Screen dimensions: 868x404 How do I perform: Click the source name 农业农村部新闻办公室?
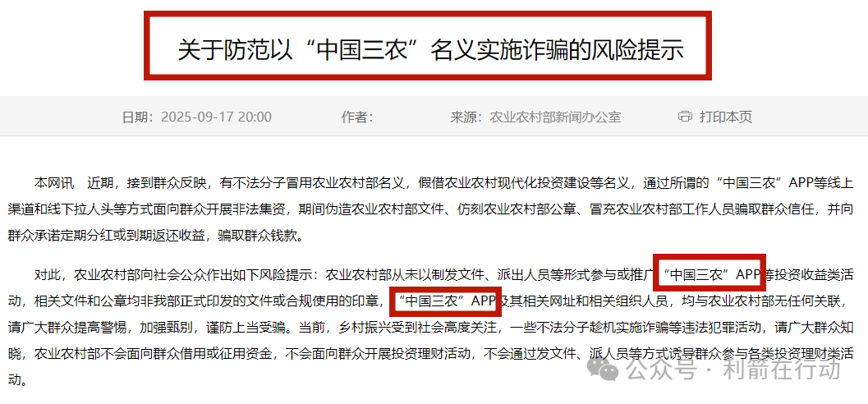555,117
